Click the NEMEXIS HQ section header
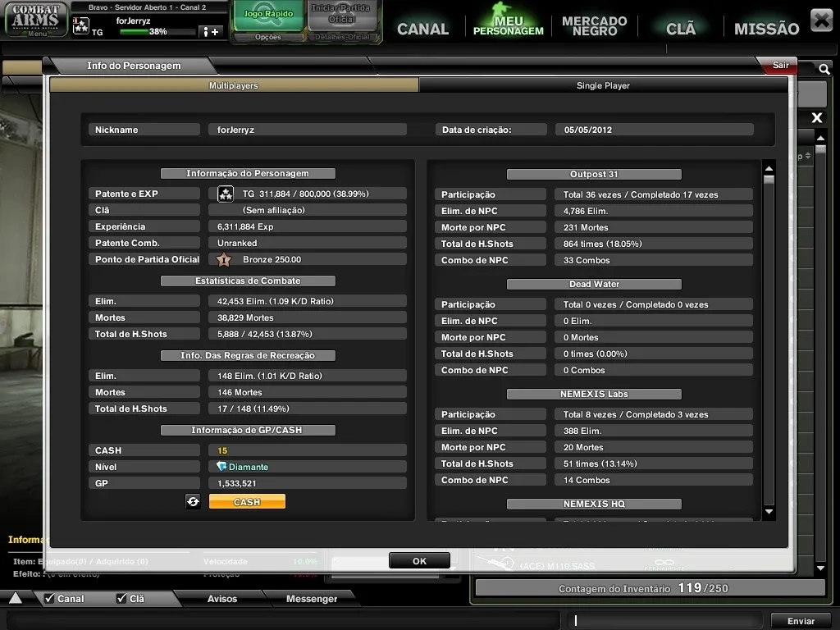Viewport: 840px width, 630px height. tap(594, 504)
